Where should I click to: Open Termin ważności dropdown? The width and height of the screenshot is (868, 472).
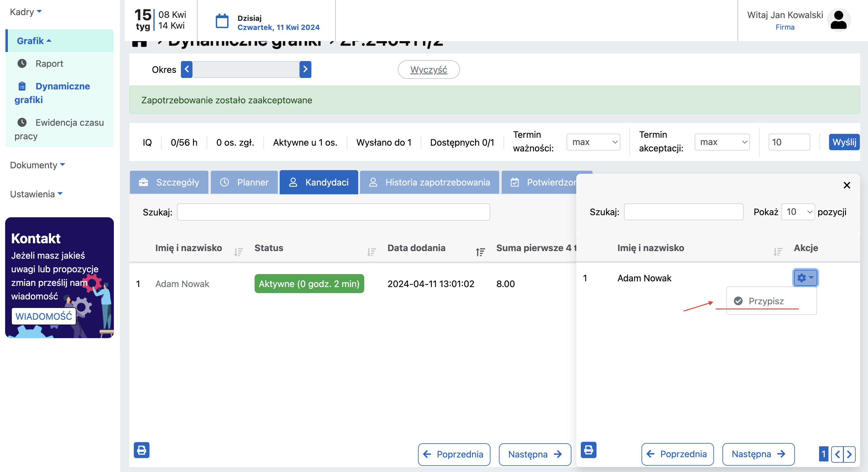[593, 142]
